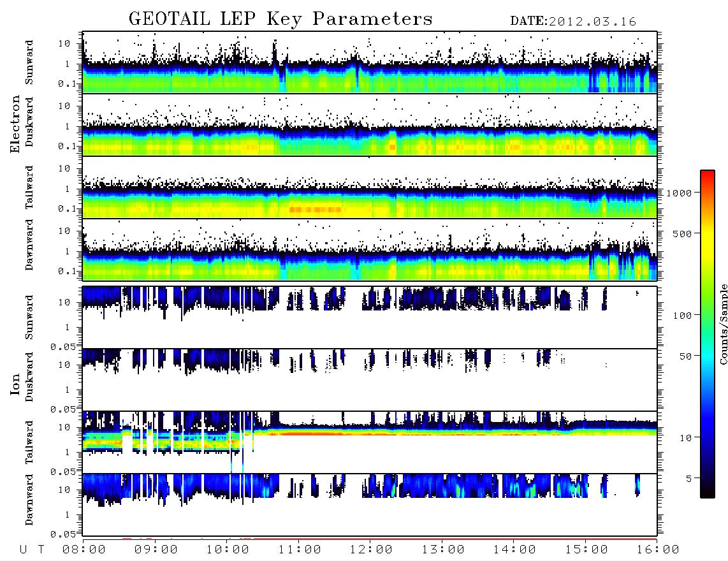Click the Electron Duskward axis label
Viewport: 728px width, 561px height.
pyautogui.click(x=29, y=122)
